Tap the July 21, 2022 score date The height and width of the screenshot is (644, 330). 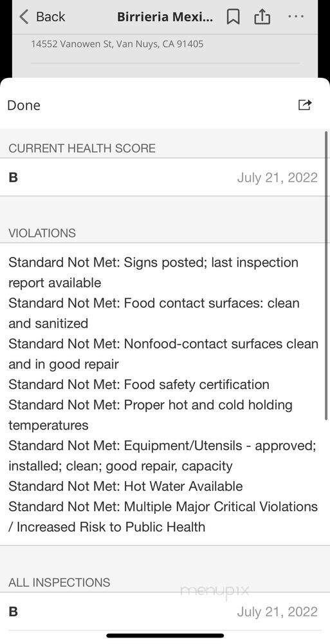(277, 178)
